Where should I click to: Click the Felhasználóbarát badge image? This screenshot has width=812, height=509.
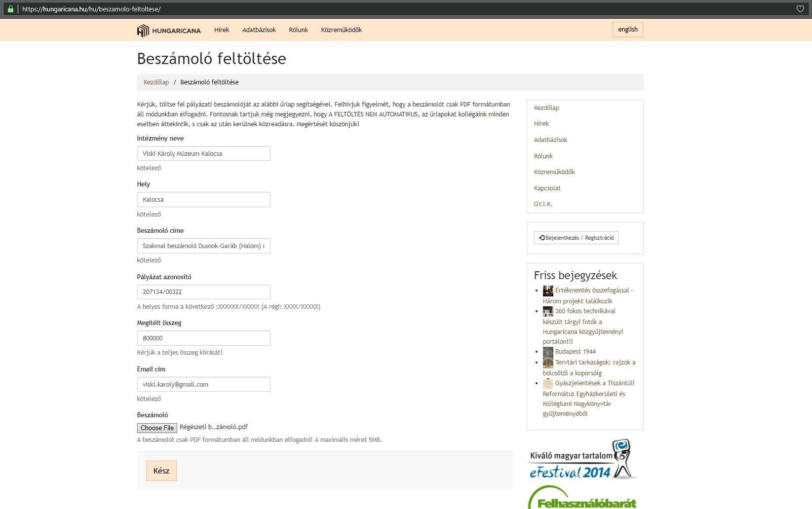[x=582, y=497]
